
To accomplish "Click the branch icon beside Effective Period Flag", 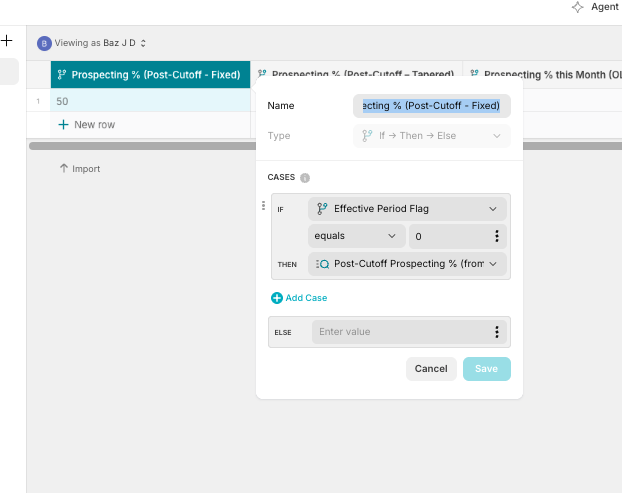I will [x=322, y=209].
